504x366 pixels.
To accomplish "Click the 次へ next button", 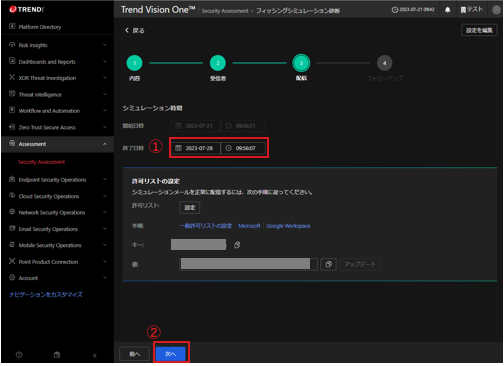I will pyautogui.click(x=171, y=354).
